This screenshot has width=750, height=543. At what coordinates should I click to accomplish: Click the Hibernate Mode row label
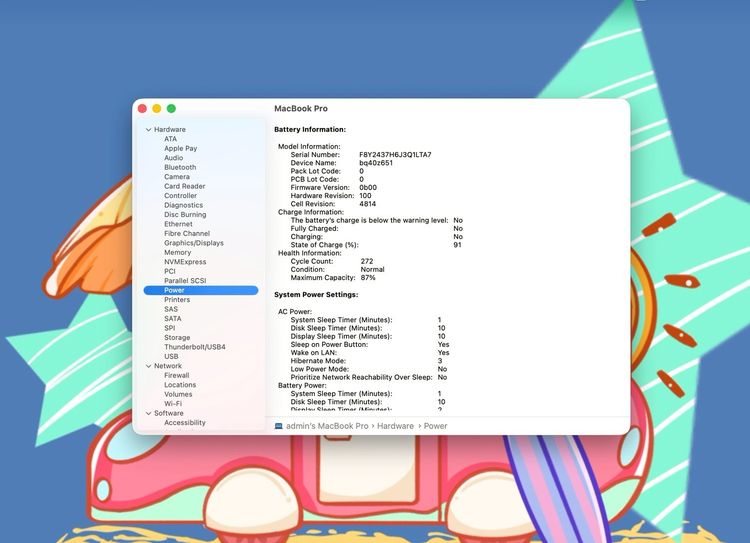coord(318,361)
